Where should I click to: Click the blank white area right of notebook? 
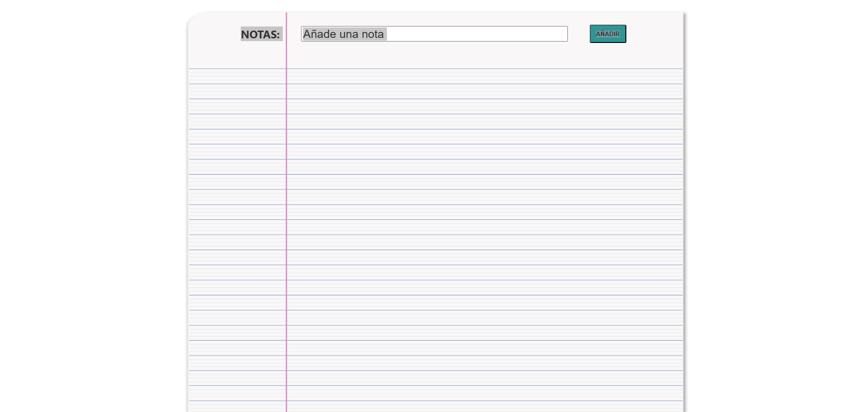pos(777,206)
